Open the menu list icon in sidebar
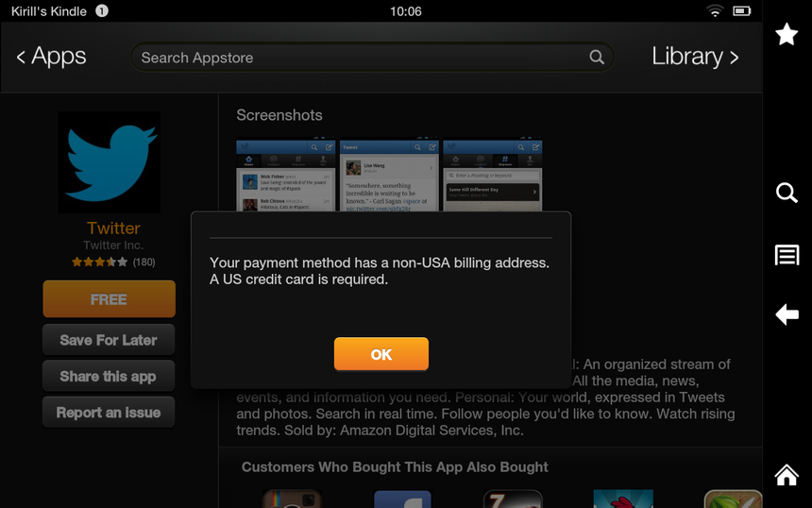Image resolution: width=812 pixels, height=508 pixels. (x=787, y=255)
